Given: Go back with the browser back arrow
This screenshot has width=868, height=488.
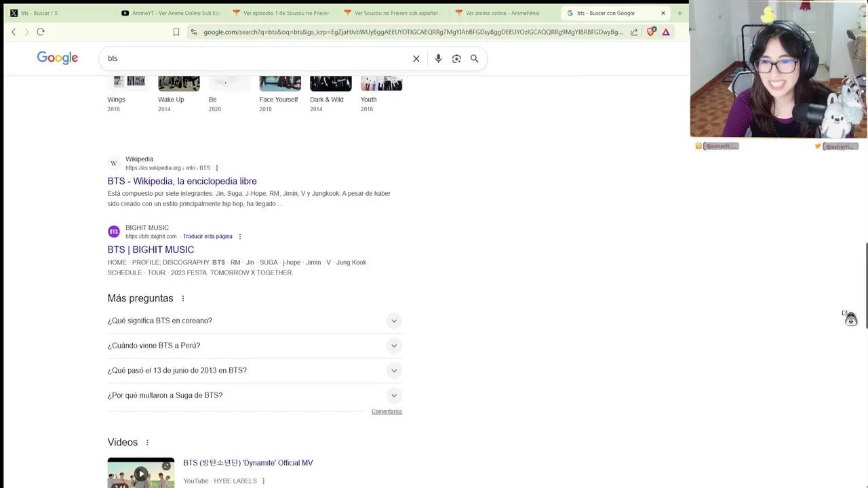Looking at the screenshot, I should coord(14,32).
